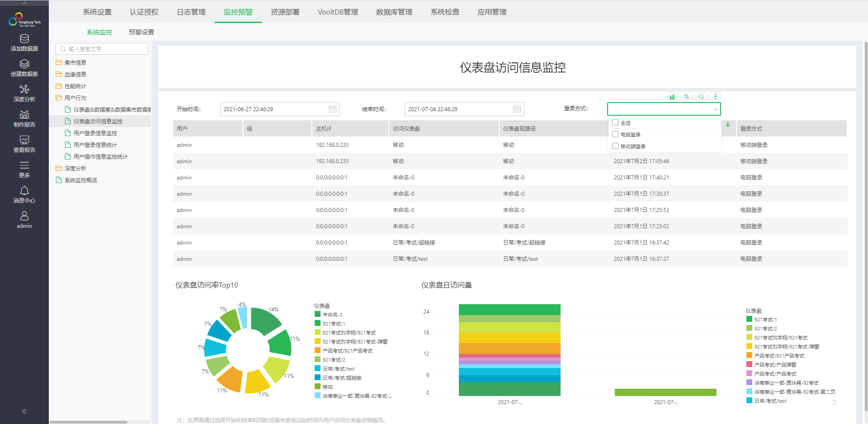868x424 pixels.
Task: Open the 日志管理 top menu
Action: click(x=191, y=12)
